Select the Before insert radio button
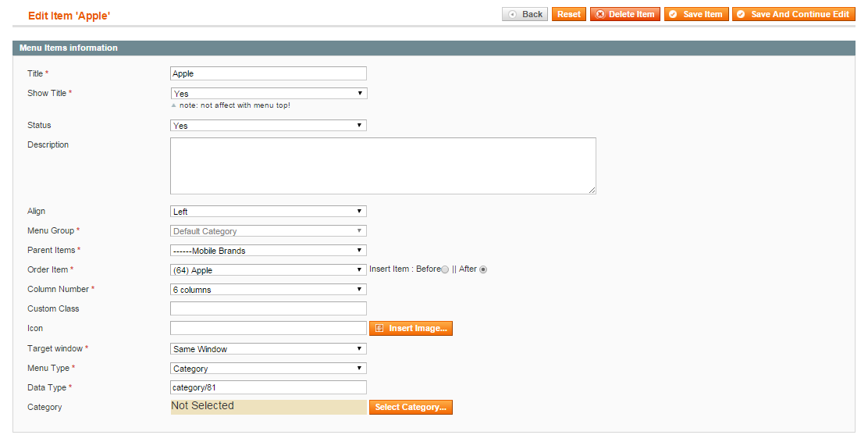The height and width of the screenshot is (442, 868). (x=445, y=269)
